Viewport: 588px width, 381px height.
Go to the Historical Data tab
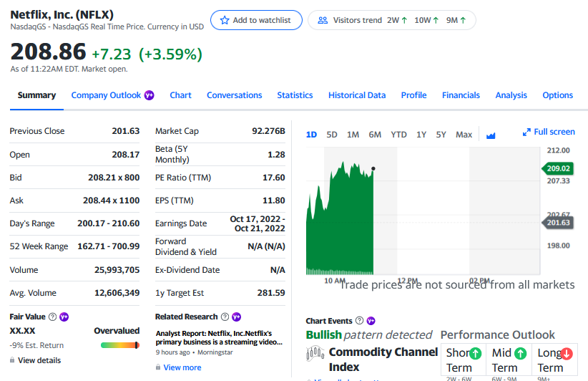click(x=357, y=95)
